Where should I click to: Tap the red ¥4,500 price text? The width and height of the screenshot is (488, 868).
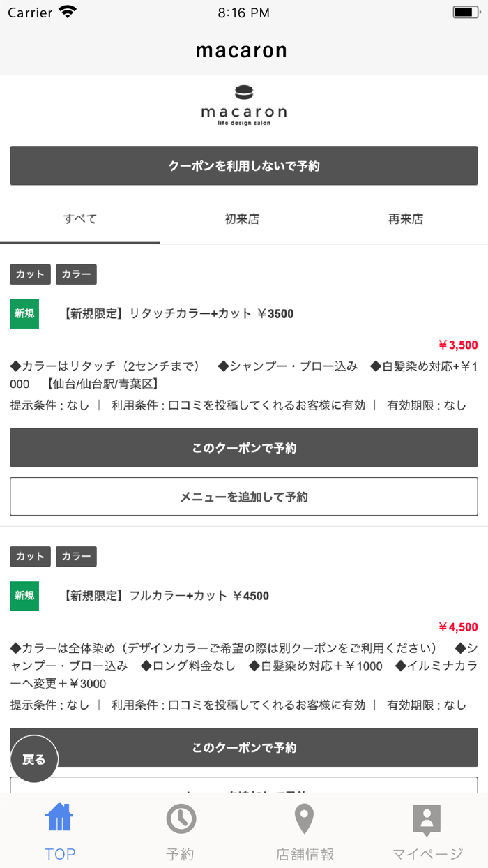point(459,627)
